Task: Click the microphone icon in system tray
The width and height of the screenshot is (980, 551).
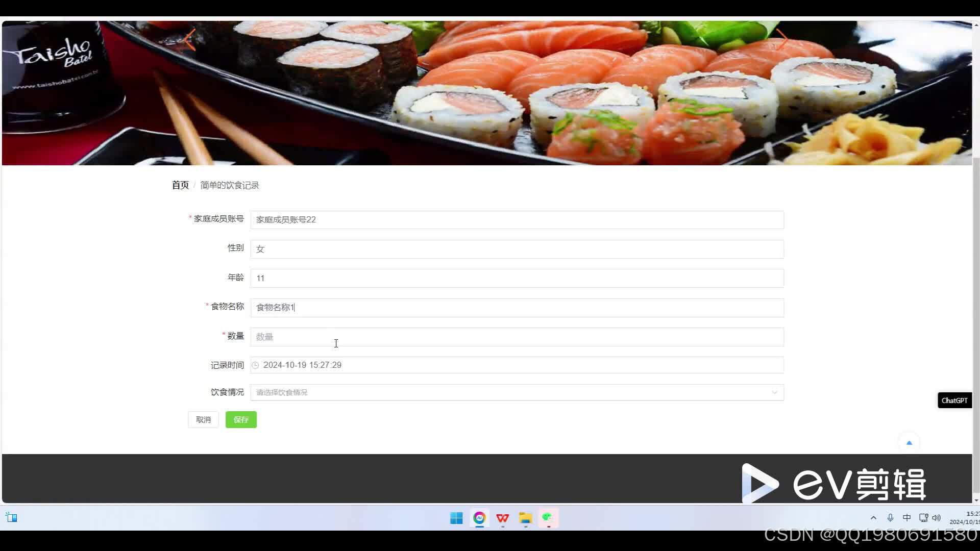Action: (890, 518)
